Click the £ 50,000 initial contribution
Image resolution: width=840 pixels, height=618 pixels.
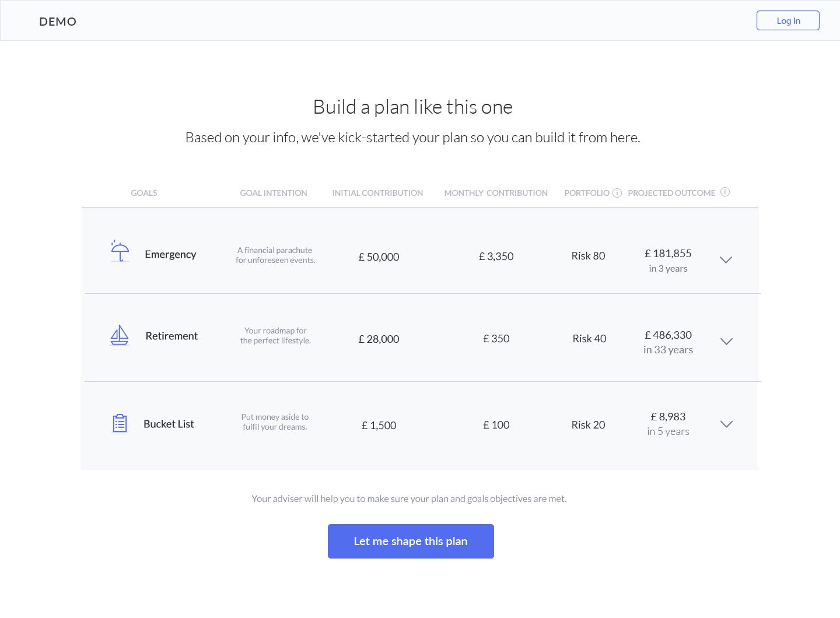tap(379, 257)
